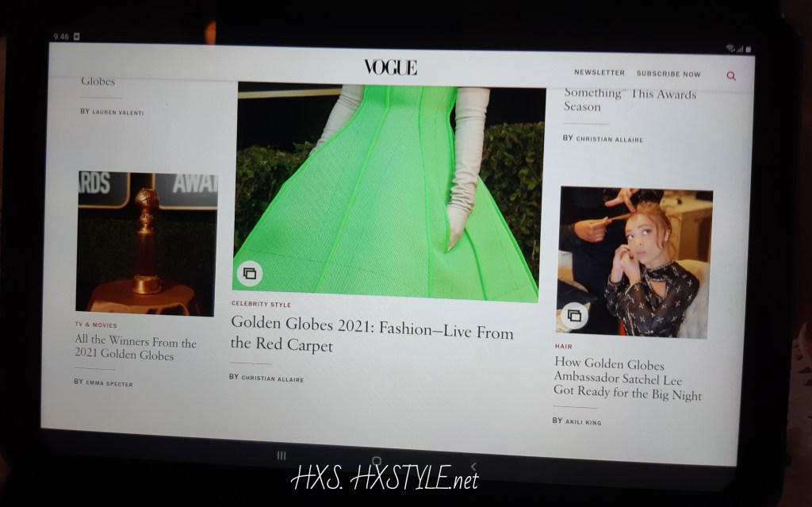The width and height of the screenshot is (812, 507).
Task: Open the search magnifier icon
Action: click(x=730, y=76)
